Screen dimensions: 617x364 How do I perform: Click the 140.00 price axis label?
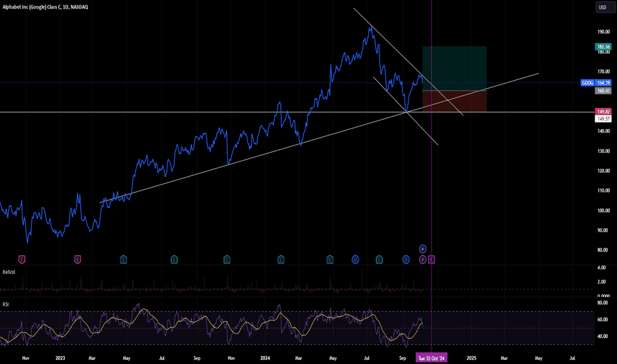603,131
